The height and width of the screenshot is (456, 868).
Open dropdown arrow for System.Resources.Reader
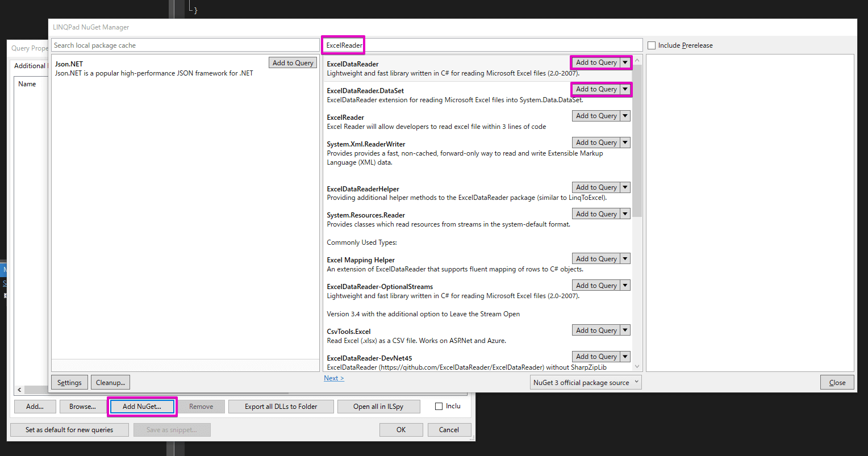625,214
